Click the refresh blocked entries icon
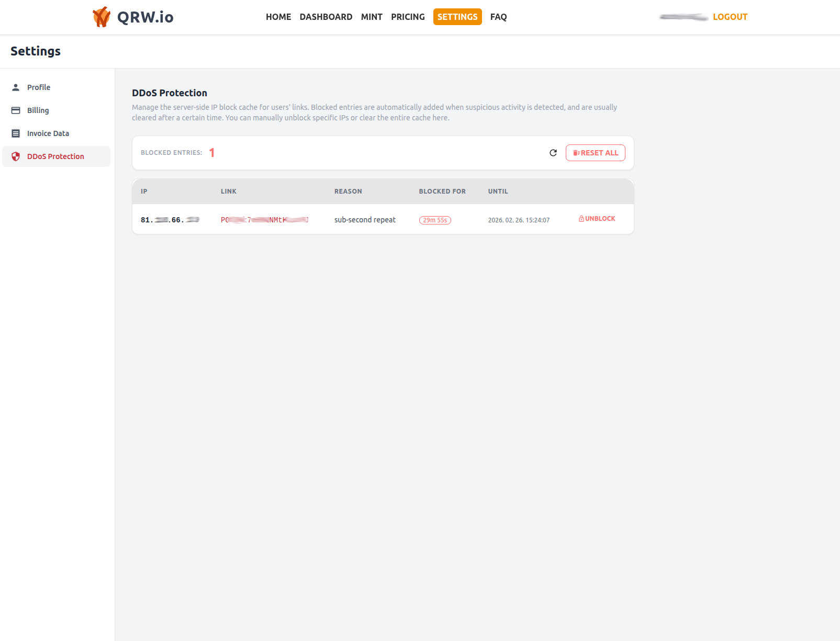This screenshot has height=641, width=840. tap(553, 153)
